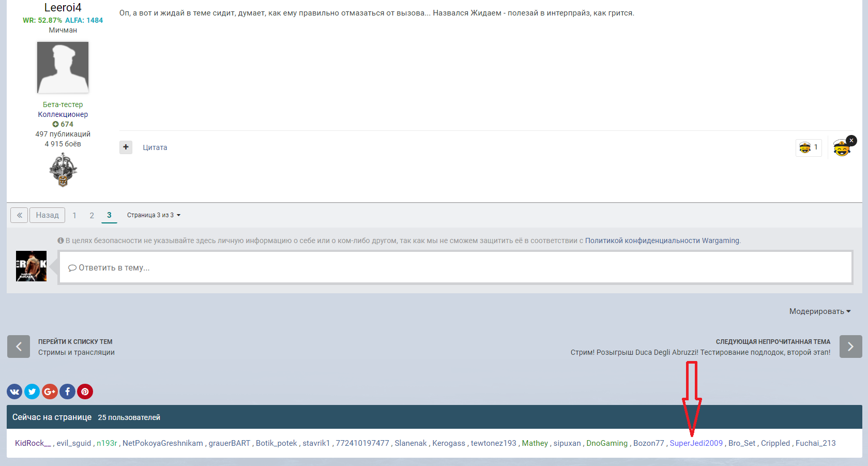Click the plus multi-quote button
Image resolution: width=868 pixels, height=466 pixels.
tap(126, 147)
